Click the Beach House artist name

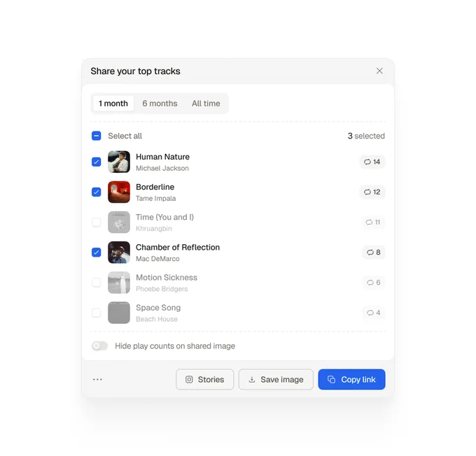point(157,319)
